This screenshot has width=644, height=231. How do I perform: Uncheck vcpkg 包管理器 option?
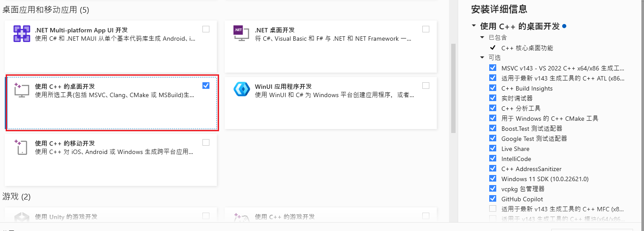[493, 189]
